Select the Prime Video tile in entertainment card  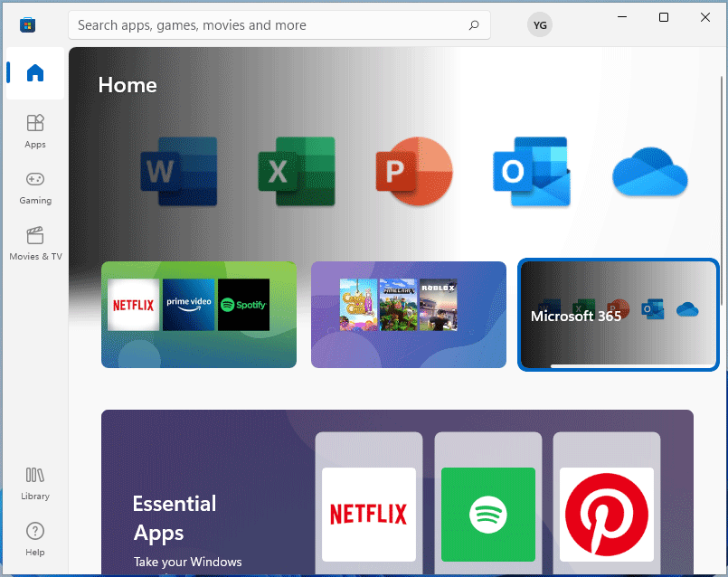[188, 305]
